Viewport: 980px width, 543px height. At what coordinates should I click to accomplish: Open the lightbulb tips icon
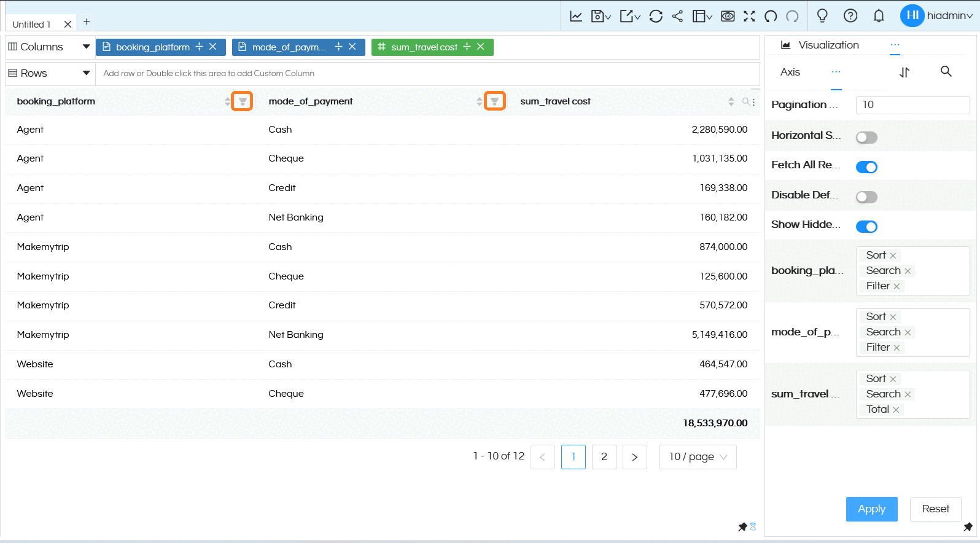[x=822, y=15]
